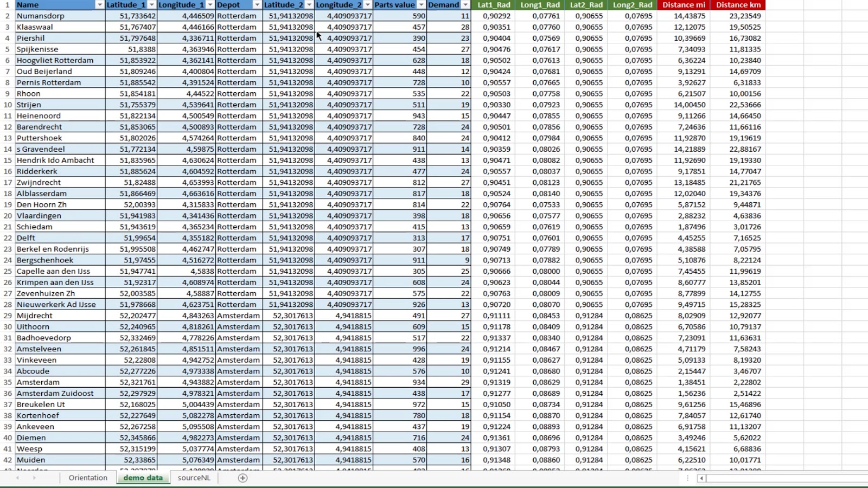Screen dimensions: 868x488
Task: Click the Hoogvliet Rotterdam name cell
Action: click(60, 60)
